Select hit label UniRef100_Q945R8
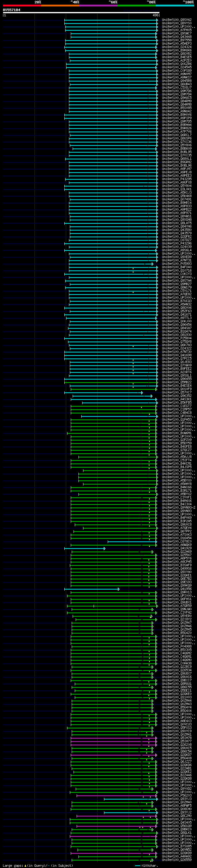Image resolution: width=197 pixels, height=868 pixels. pos(177,81)
